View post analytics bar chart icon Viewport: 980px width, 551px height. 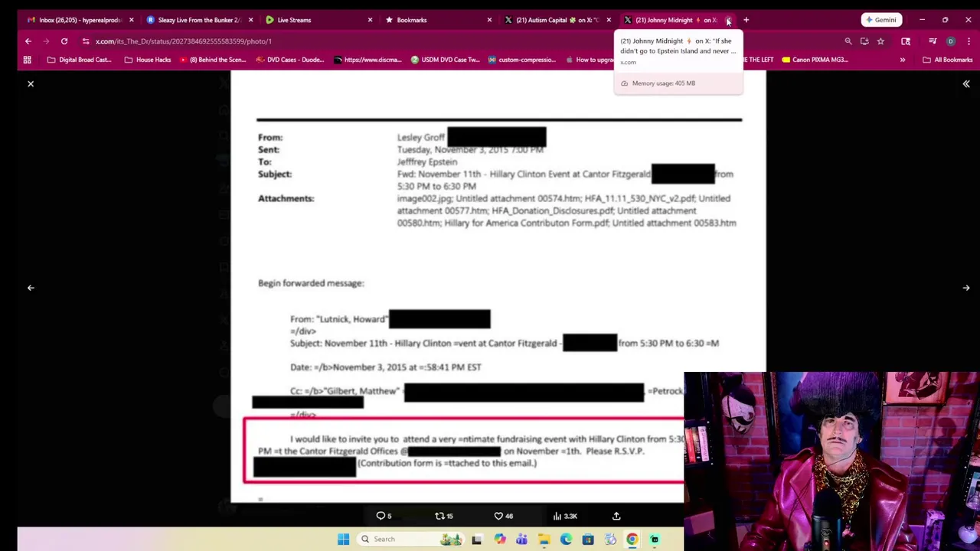[x=557, y=517]
